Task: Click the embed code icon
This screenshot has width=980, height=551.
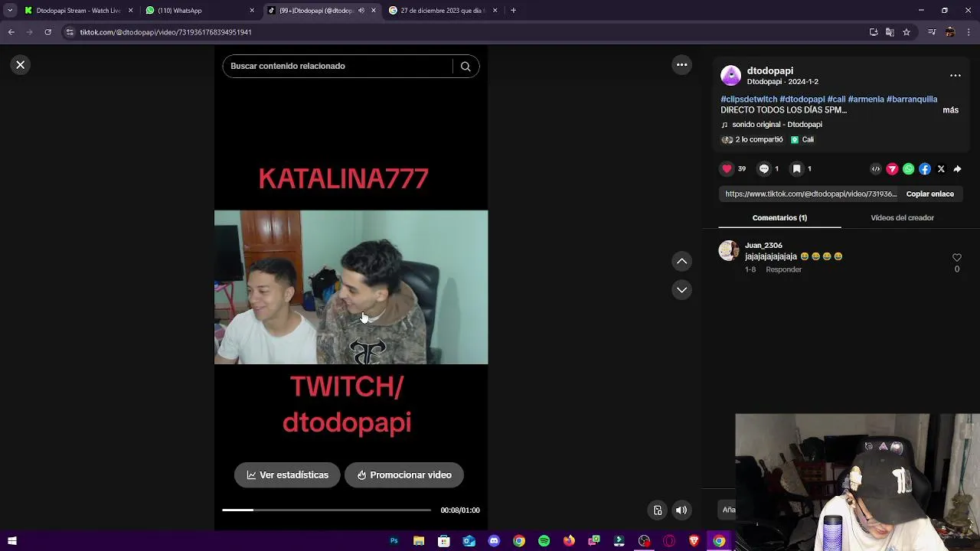Action: pos(876,169)
